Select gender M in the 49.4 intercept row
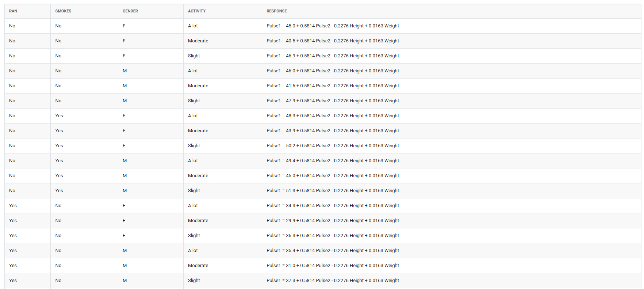The height and width of the screenshot is (289, 644). point(124,161)
